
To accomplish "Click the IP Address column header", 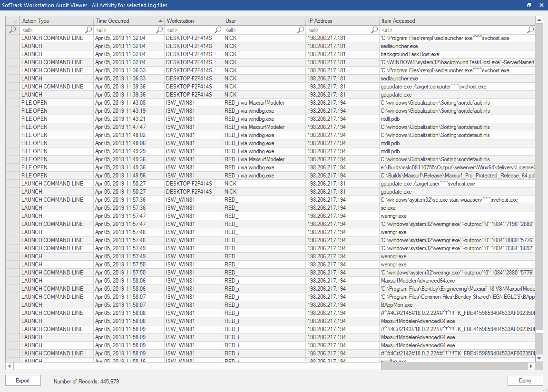I will click(342, 21).
